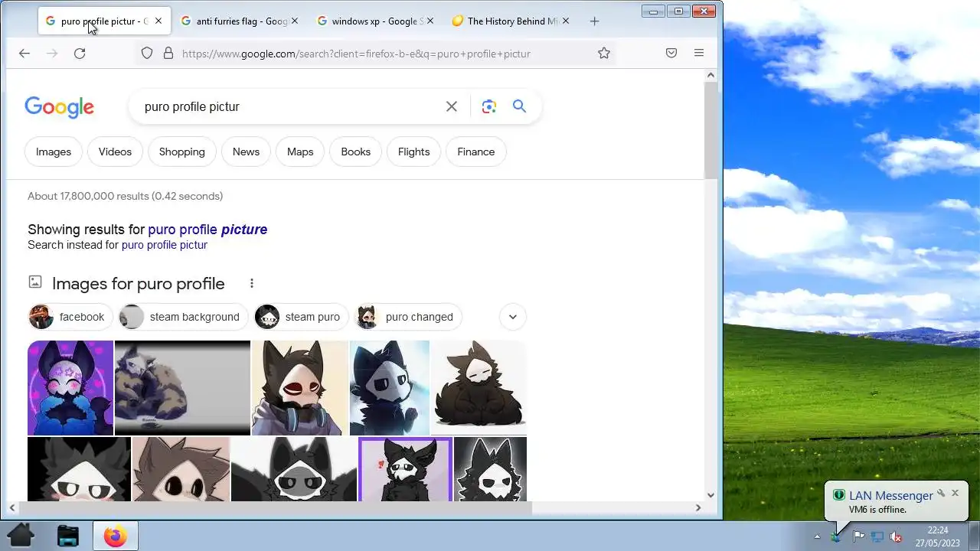The height and width of the screenshot is (551, 980).
Task: Open the purple-bordered puro thumbnail
Action: tap(405, 469)
